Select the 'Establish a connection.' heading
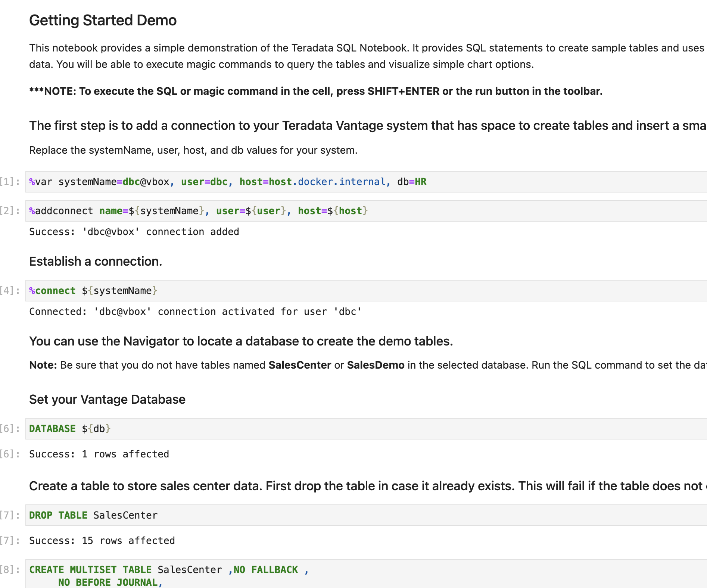 (96, 261)
